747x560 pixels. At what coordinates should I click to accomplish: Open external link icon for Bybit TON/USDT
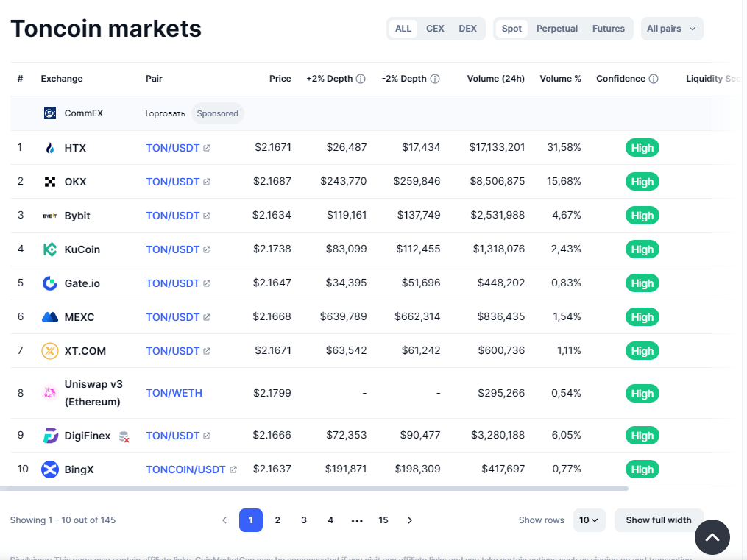(x=207, y=216)
